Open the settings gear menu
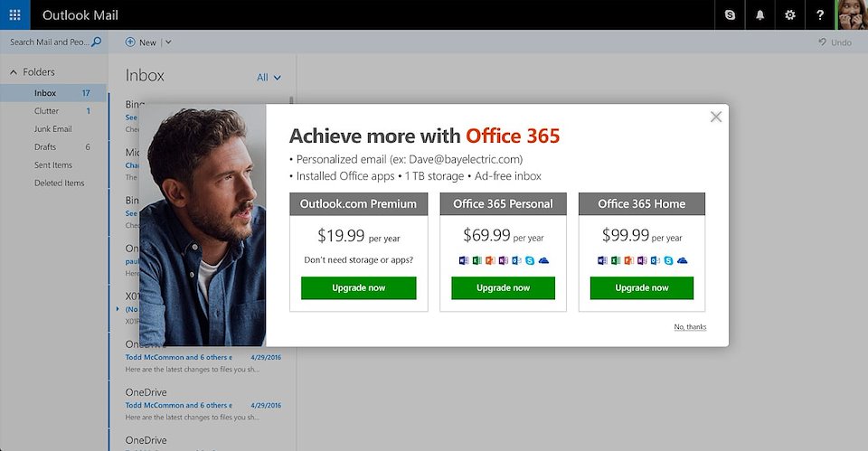The height and width of the screenshot is (451, 868). [790, 15]
